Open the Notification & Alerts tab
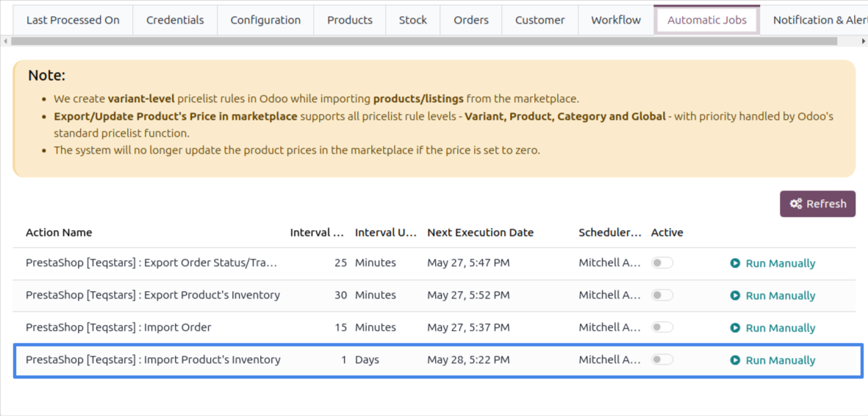 tap(814, 21)
